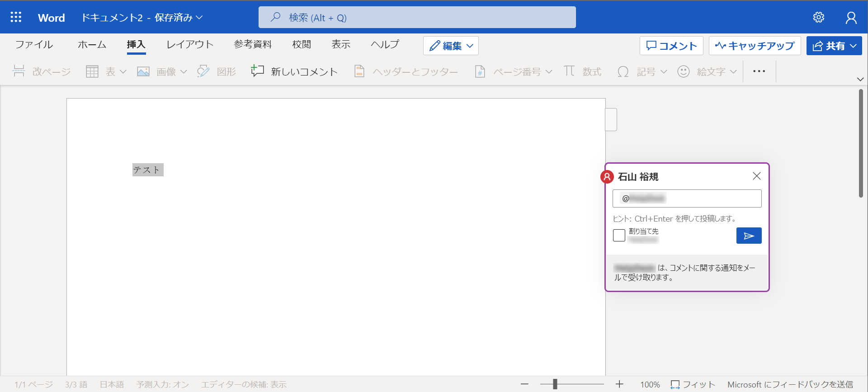Insert a table with the 表 icon
This screenshot has height=392, width=868.
coord(92,71)
